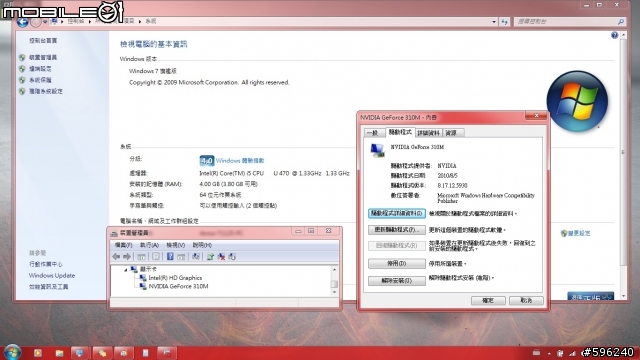Click 取消 Cancel button in properties dialog
Image resolution: width=640 pixels, height=360 pixels.
pyautogui.click(x=526, y=300)
